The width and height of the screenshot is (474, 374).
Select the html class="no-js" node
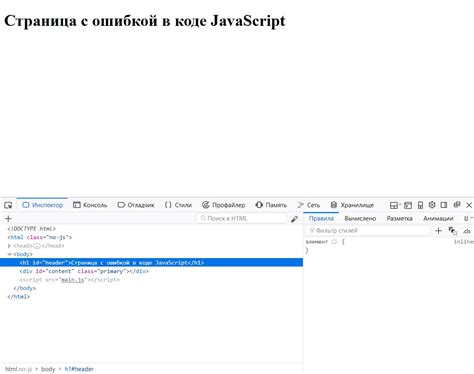click(x=40, y=237)
